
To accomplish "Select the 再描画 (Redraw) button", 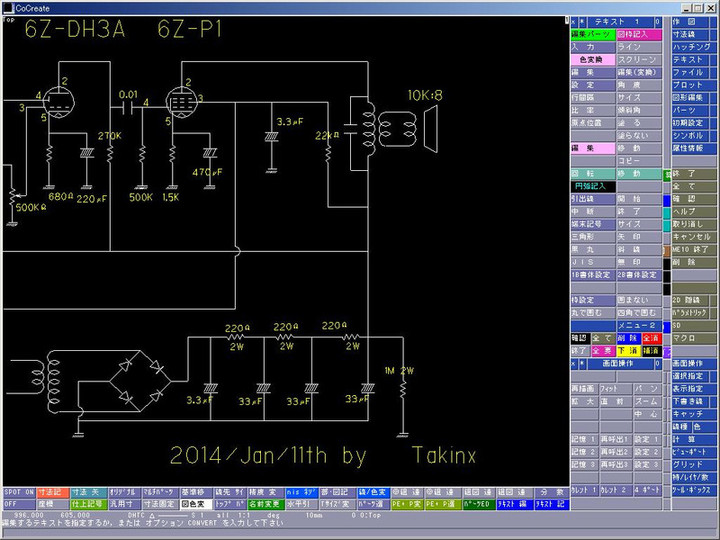I will click(582, 387).
